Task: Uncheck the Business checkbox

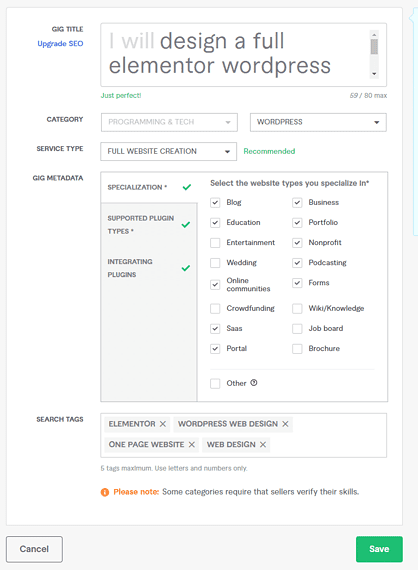Action: coord(297,202)
